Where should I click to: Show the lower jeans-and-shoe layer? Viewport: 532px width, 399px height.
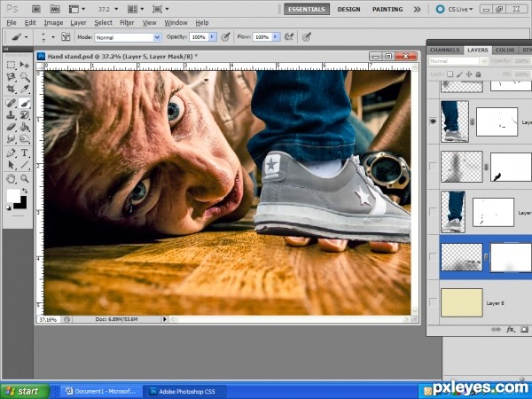pos(433,211)
